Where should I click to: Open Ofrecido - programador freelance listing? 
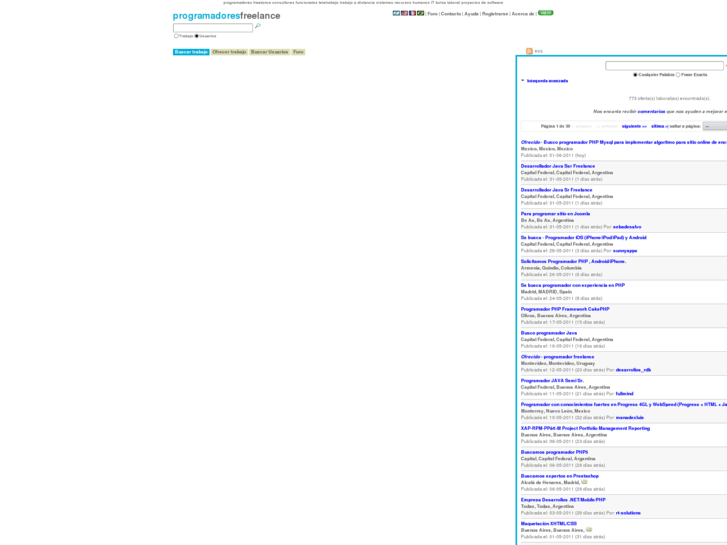click(557, 357)
